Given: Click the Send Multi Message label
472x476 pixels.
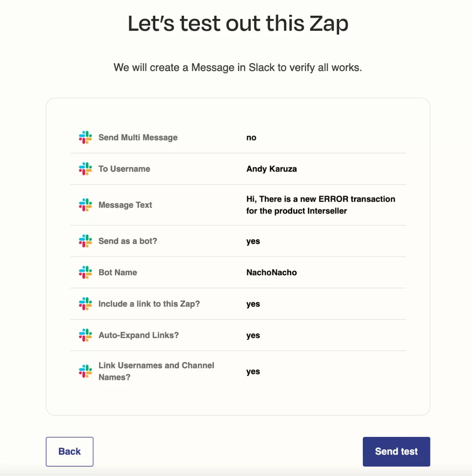Looking at the screenshot, I should [138, 138].
